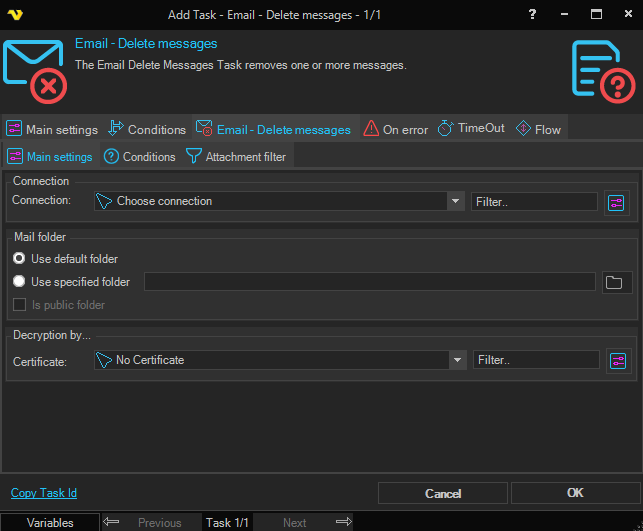Click the Email Delete messages envelope icon
Viewport: 643px width, 531px height.
33,72
